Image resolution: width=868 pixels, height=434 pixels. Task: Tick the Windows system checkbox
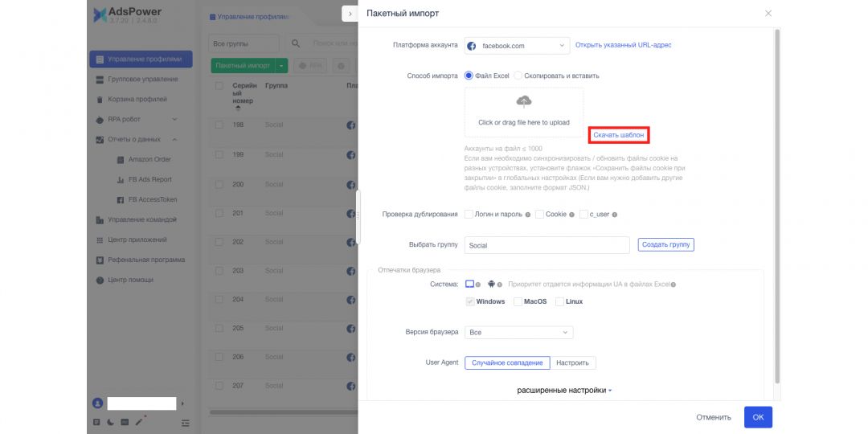coord(470,301)
